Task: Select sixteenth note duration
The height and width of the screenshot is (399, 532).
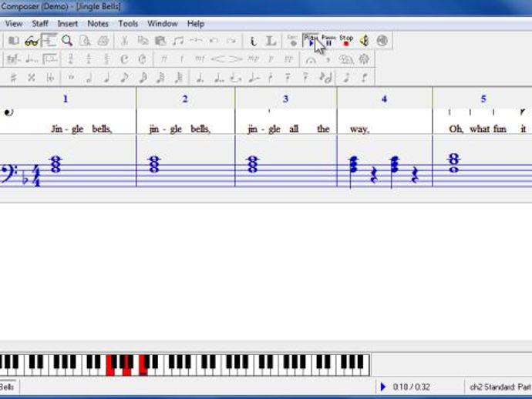Action: coord(143,78)
